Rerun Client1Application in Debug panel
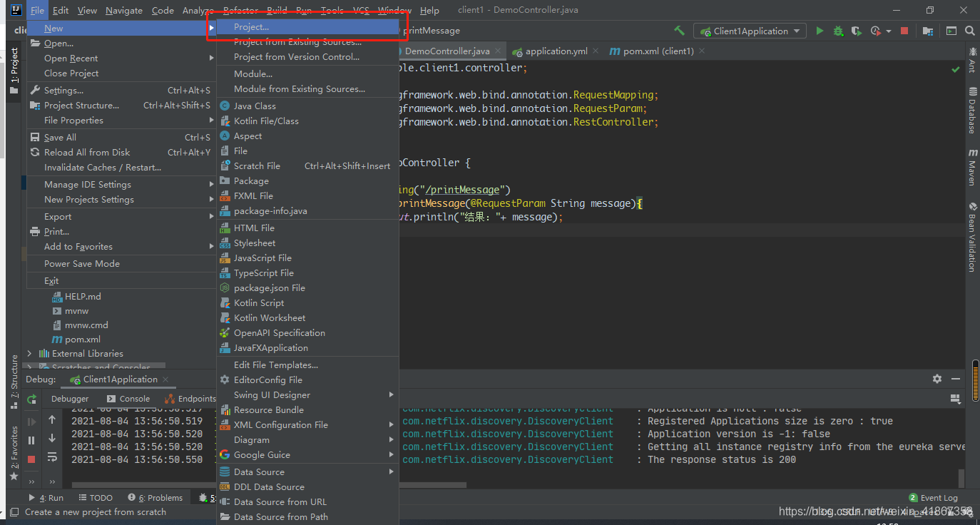 [x=31, y=399]
